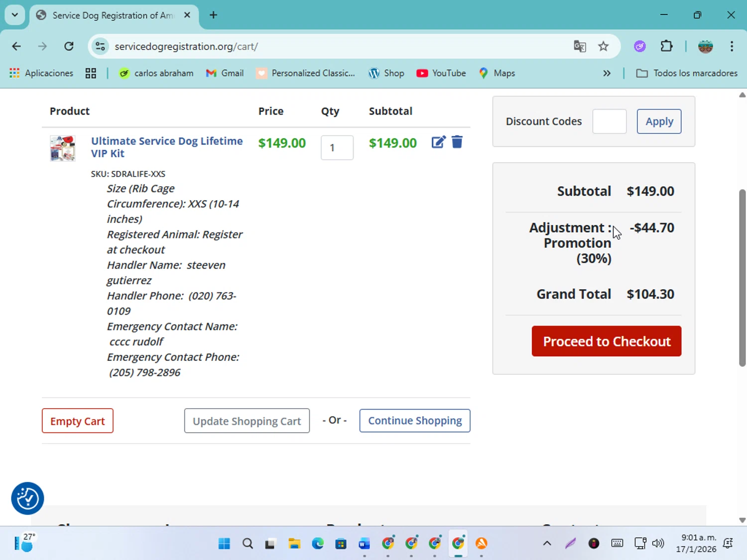Click the VIP Kit product thumbnail

(x=62, y=148)
